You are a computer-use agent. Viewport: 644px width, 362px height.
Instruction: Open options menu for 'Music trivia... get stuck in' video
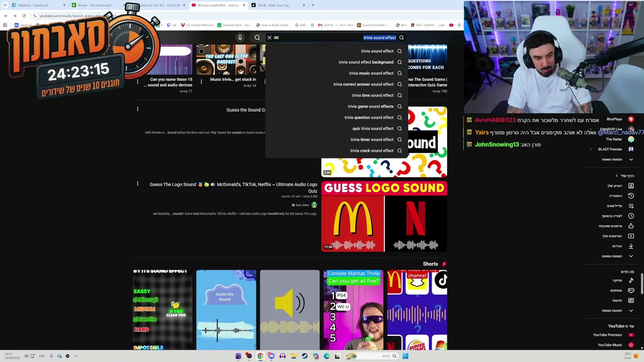click(x=201, y=81)
